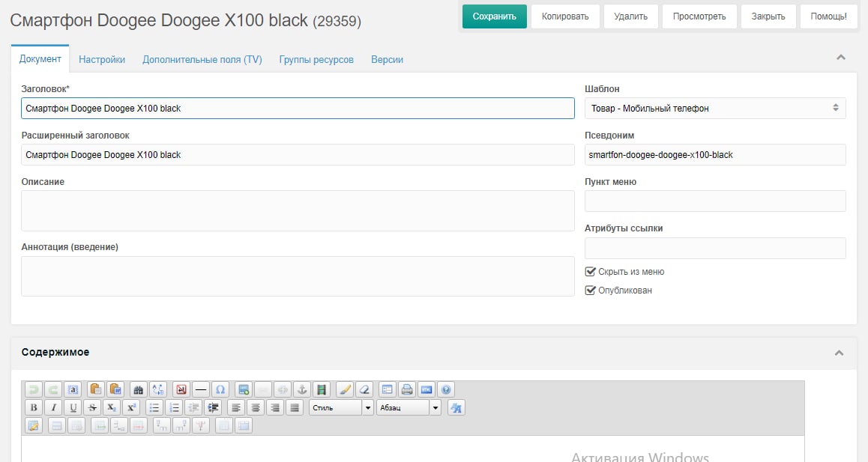Screen dimensions: 868x462
Task: Click the Атрибуты ссылки input field
Action: (715, 248)
